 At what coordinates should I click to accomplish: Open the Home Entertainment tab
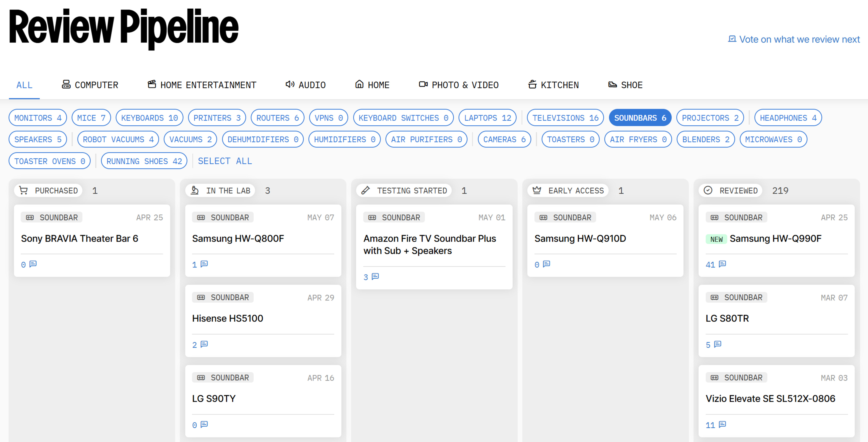(202, 85)
